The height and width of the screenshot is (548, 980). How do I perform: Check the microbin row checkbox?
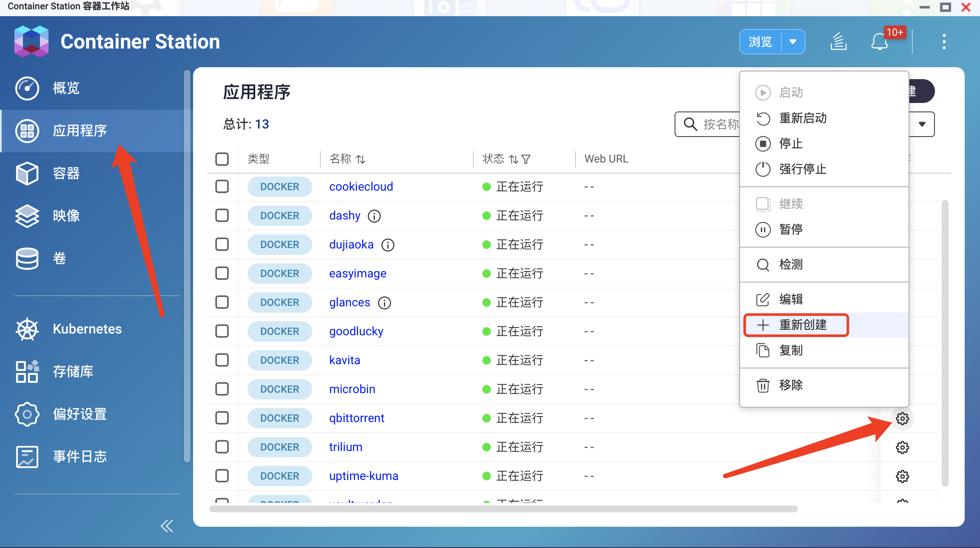[x=222, y=389]
